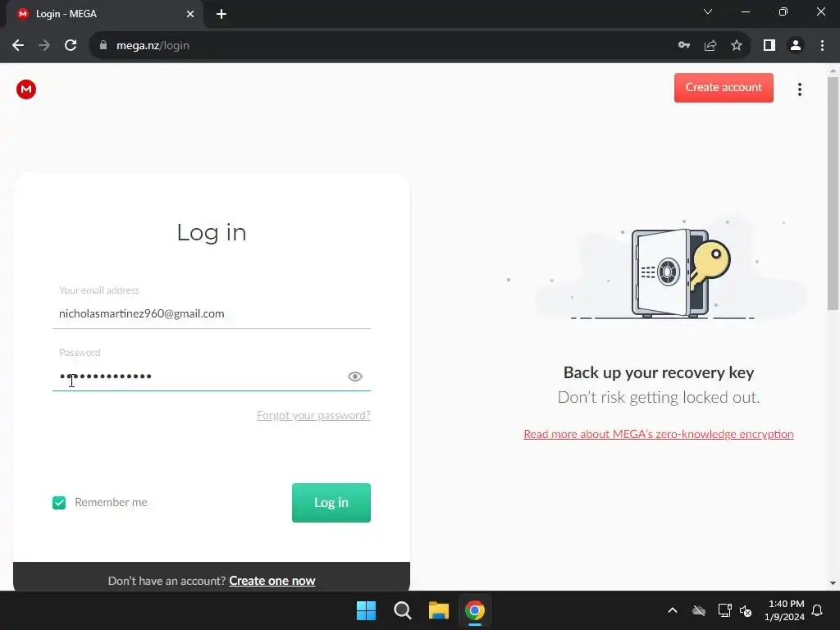Share this page icon

pos(710,46)
